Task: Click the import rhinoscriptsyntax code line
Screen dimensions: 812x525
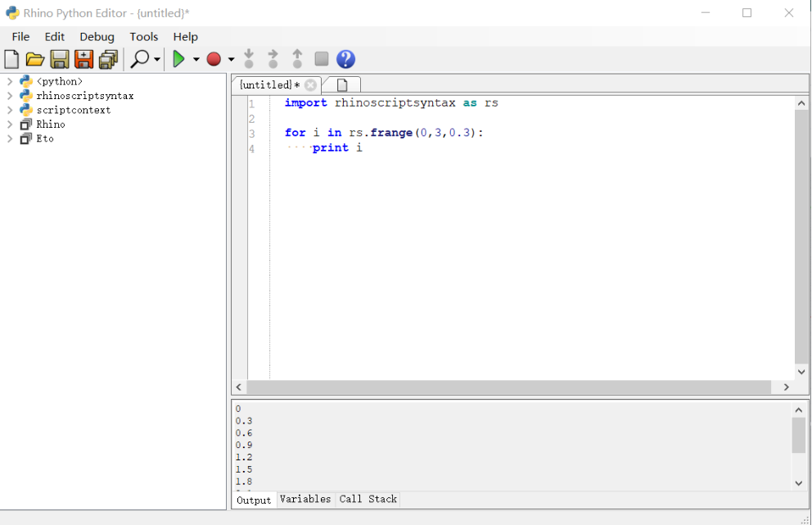Action: (391, 103)
